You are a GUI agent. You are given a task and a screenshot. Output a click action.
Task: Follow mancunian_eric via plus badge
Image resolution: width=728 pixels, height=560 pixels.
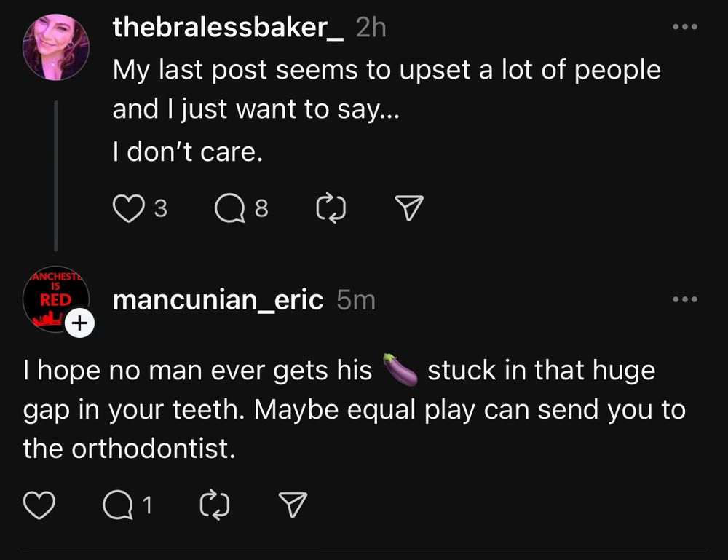pyautogui.click(x=80, y=323)
